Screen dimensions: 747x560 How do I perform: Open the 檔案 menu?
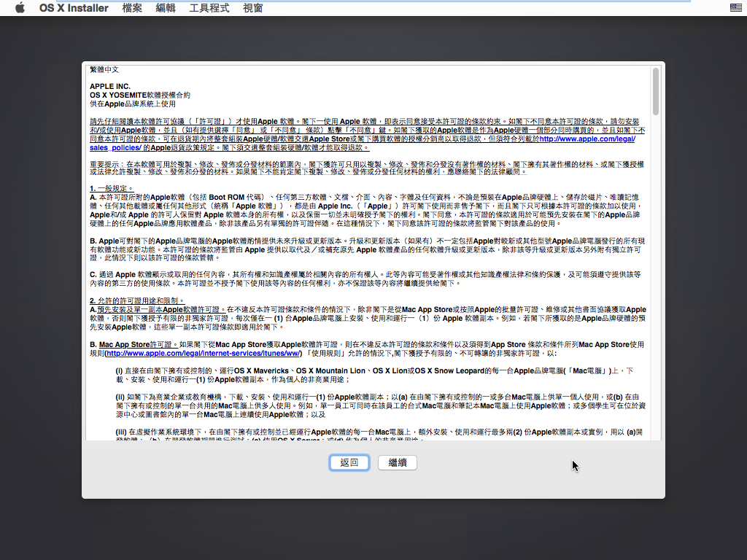point(132,8)
